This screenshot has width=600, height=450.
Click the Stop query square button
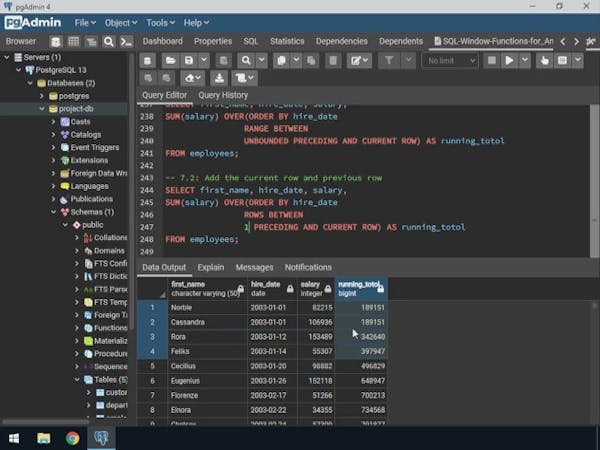492,60
